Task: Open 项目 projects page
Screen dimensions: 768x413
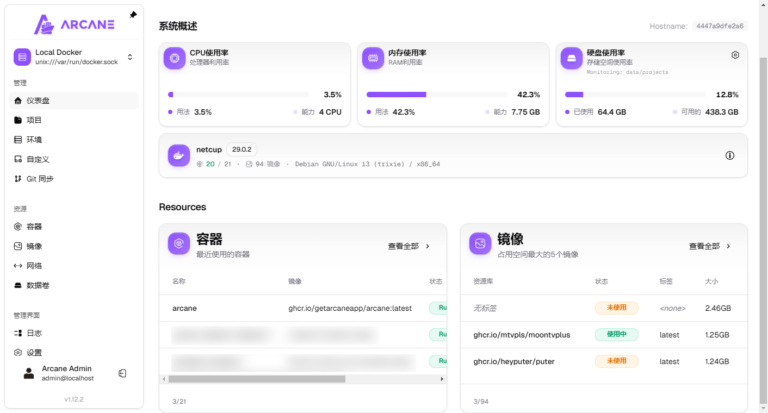Action: point(74,120)
